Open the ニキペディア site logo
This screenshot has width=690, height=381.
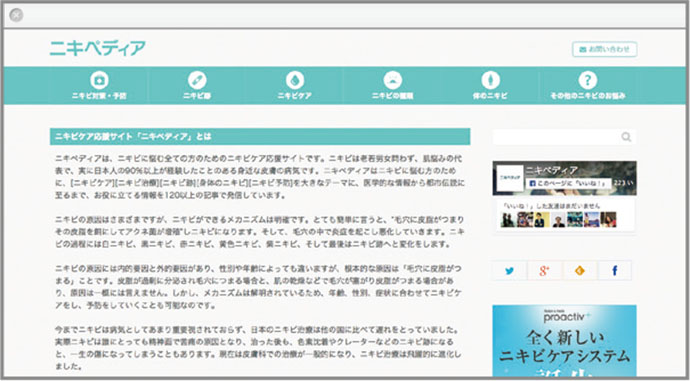97,48
